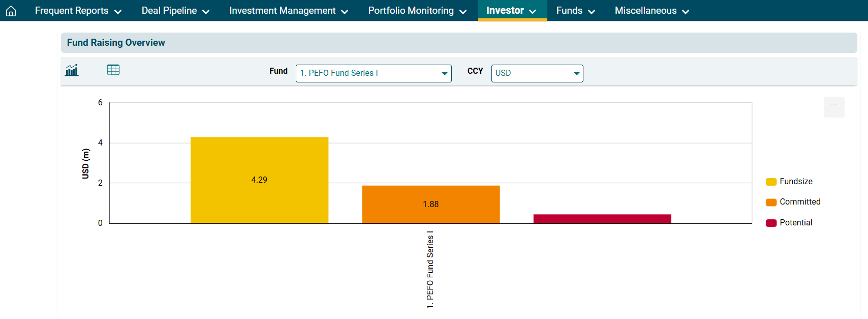Toggle Potential series in chart legend
The image size is (868, 319).
(795, 223)
